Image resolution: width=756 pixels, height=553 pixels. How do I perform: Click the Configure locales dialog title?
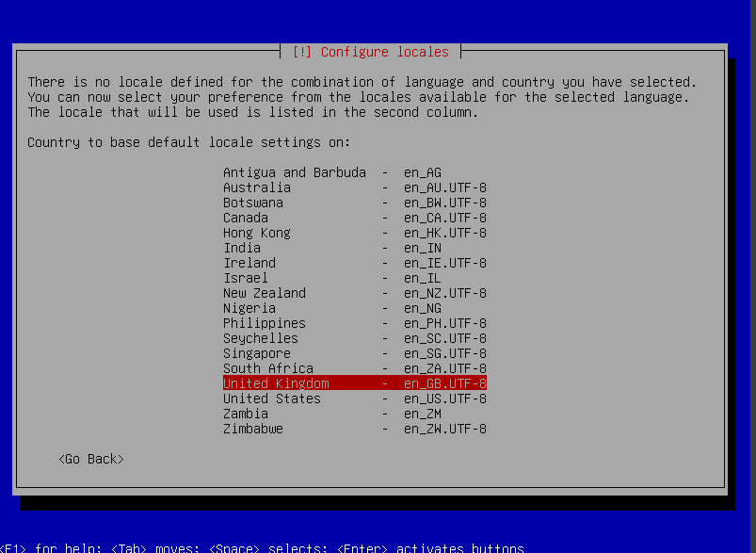371,52
